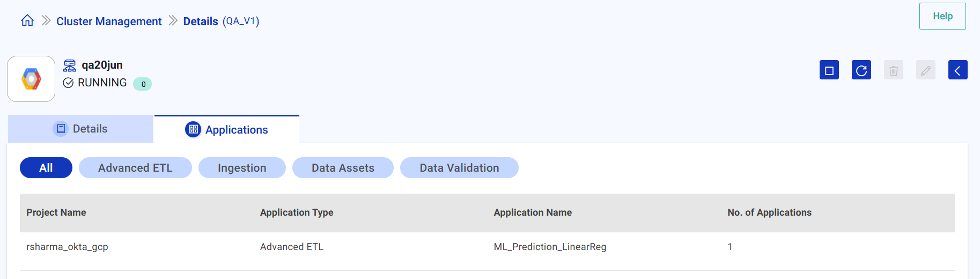Navigate to Cluster Management breadcrumb link
Viewport: 980px width, 279px height.
point(109,21)
